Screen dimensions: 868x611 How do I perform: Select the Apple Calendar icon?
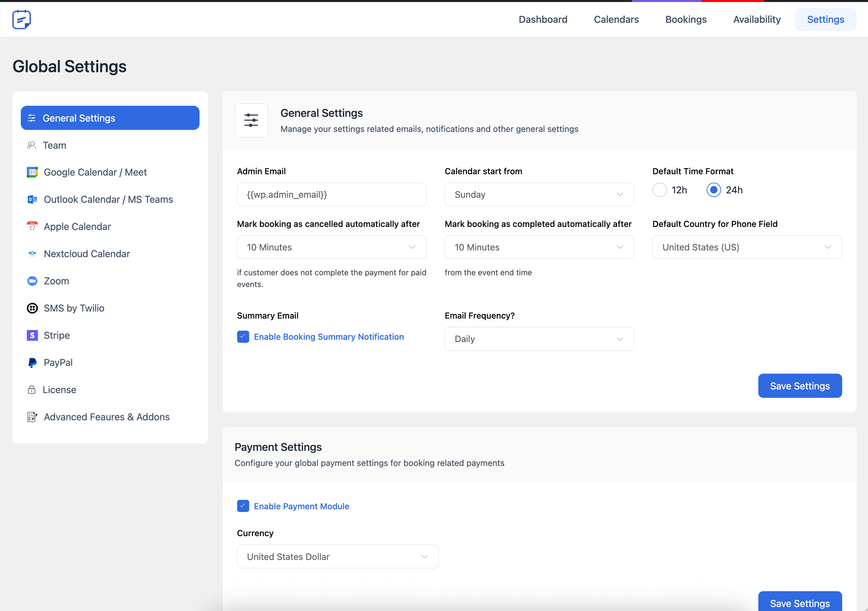pos(32,226)
